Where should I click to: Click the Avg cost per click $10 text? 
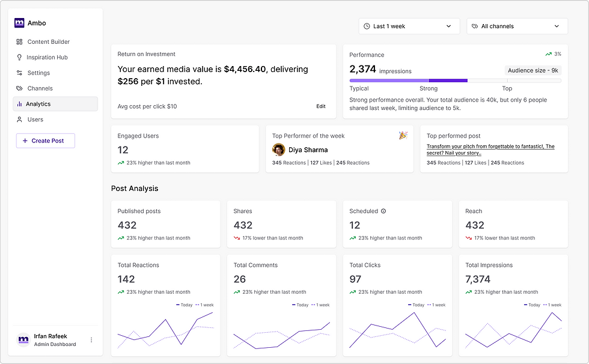pyautogui.click(x=147, y=106)
